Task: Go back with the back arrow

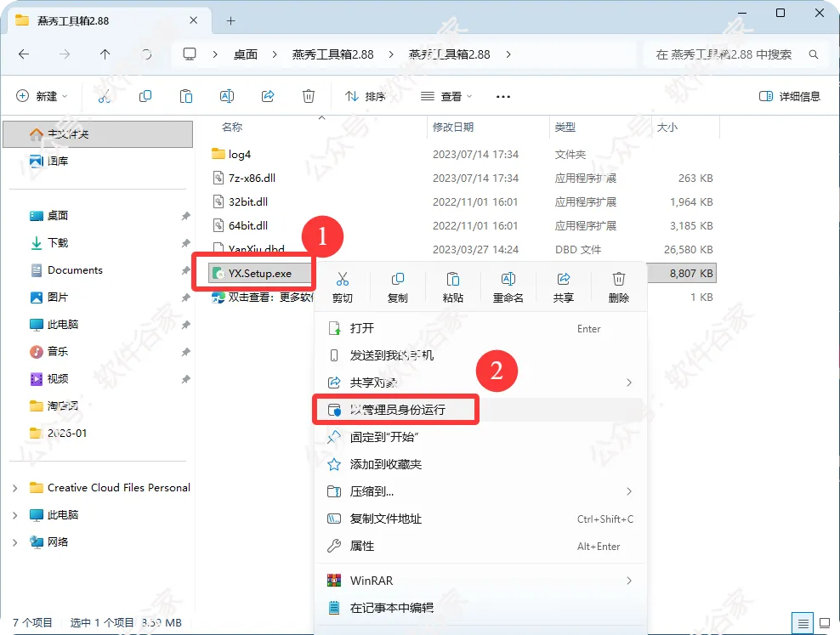Action: (24, 54)
